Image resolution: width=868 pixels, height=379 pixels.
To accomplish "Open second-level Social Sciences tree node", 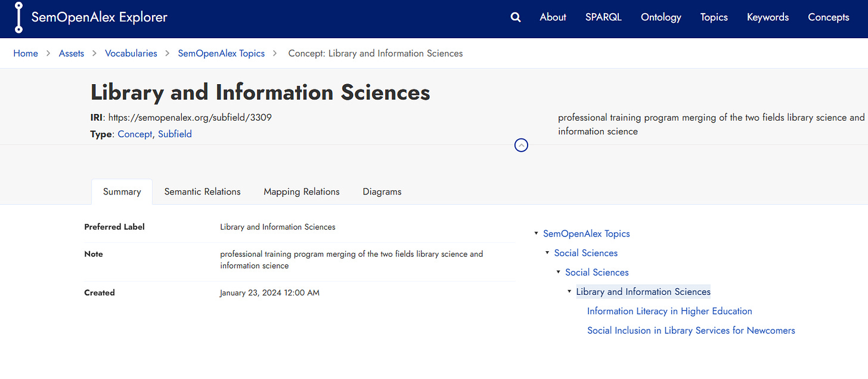I will [597, 272].
